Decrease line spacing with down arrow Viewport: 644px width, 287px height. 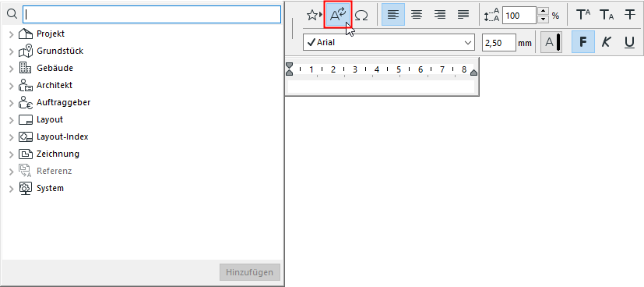[x=544, y=19]
